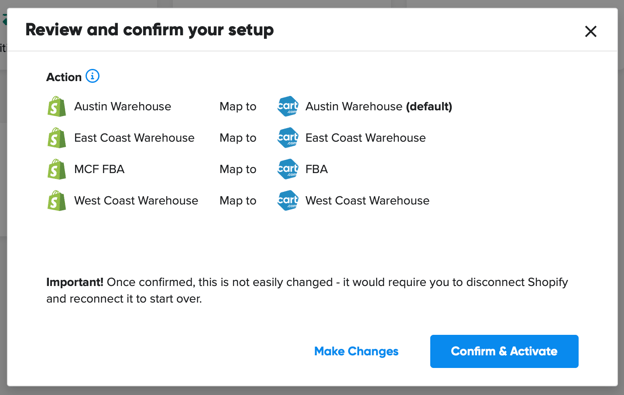Click Cart.com icon for Austin Warehouse (default)
Viewport: 624px width, 395px height.
coord(288,106)
